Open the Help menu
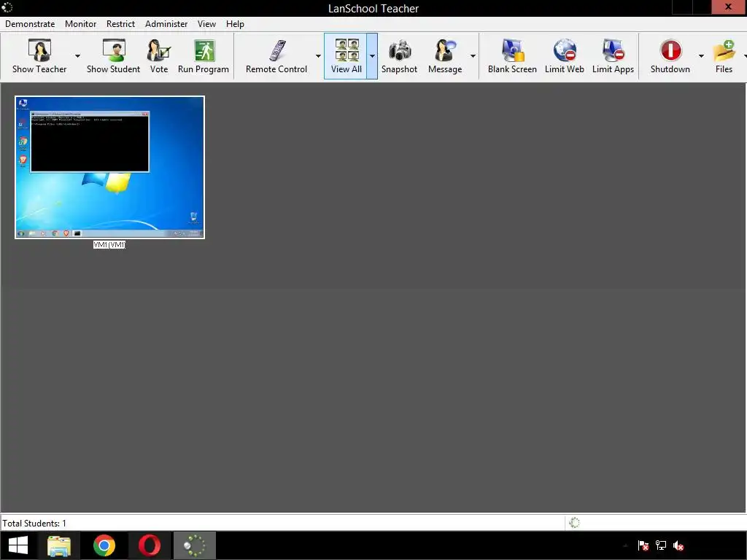This screenshot has width=747, height=560. 235,24
